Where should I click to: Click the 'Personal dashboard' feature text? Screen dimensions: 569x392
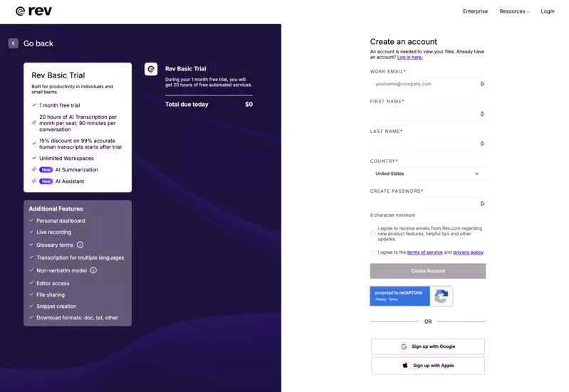tap(61, 221)
